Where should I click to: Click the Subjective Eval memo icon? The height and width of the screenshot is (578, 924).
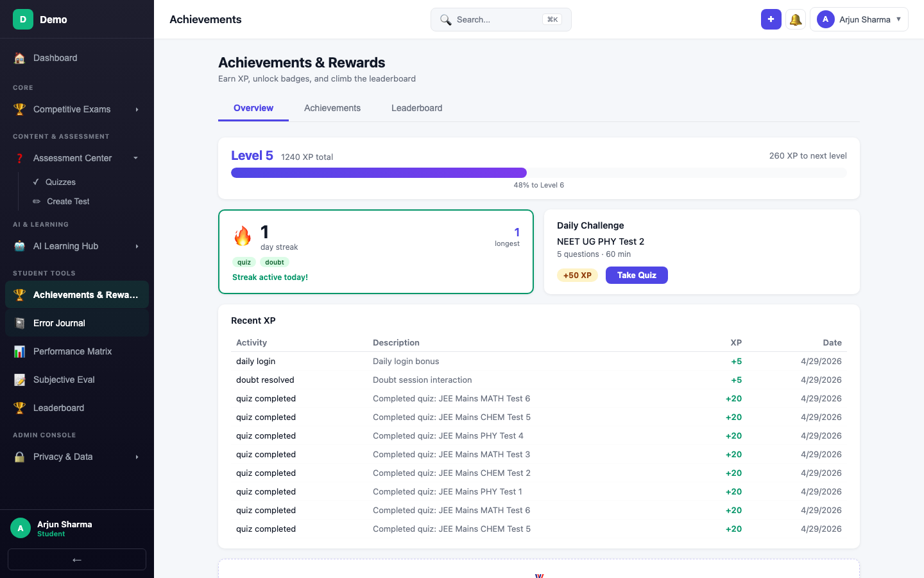(x=20, y=380)
